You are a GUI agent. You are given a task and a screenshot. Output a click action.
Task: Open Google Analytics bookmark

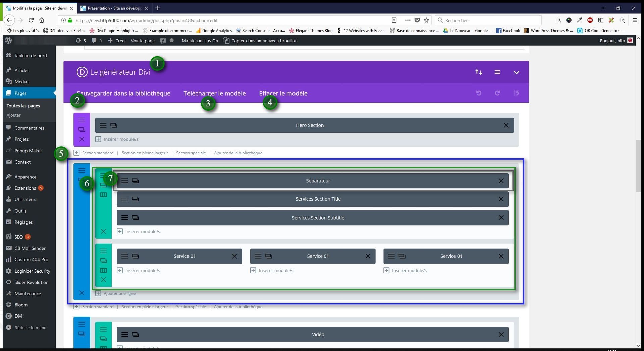click(x=214, y=31)
